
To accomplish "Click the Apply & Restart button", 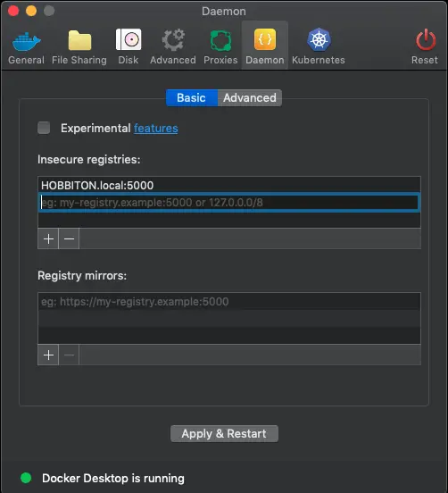I will tap(224, 433).
